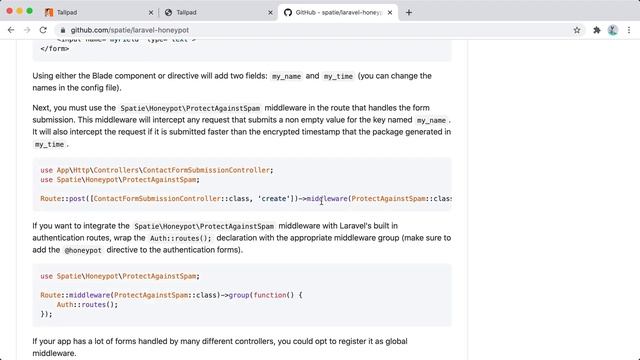Click the browser back arrow
Image resolution: width=640 pixels, height=360 pixels.
pos(11,30)
